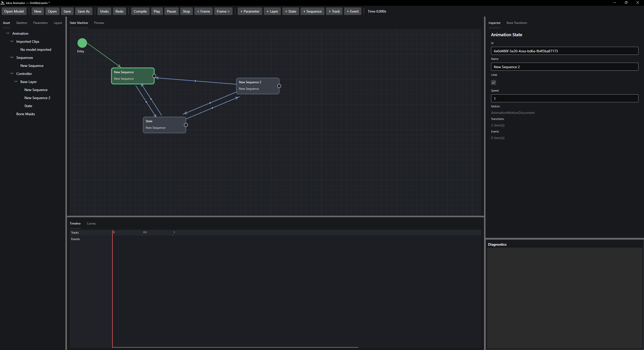644x350 pixels.
Task: Click output port of State node
Action: (x=186, y=125)
